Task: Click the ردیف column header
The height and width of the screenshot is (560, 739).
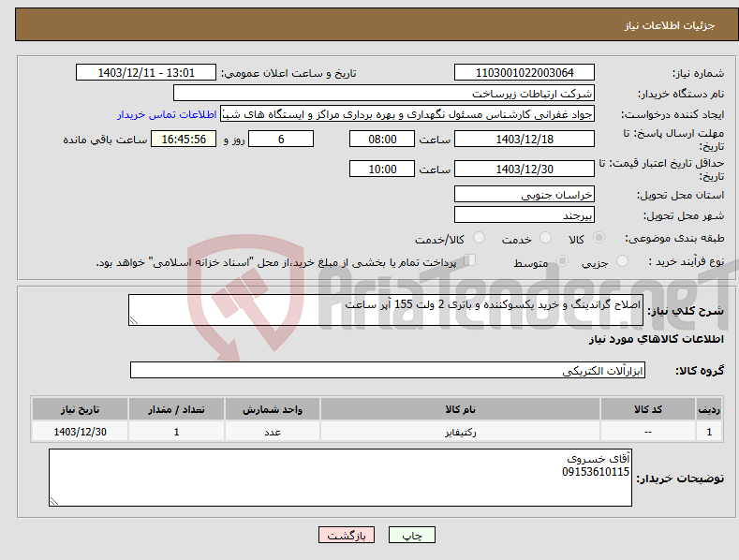Action: [x=709, y=409]
